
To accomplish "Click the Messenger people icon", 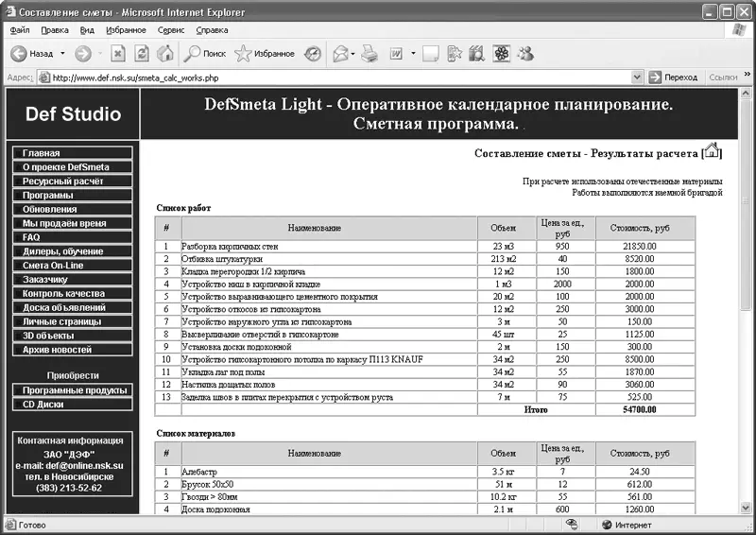I will click(525, 54).
